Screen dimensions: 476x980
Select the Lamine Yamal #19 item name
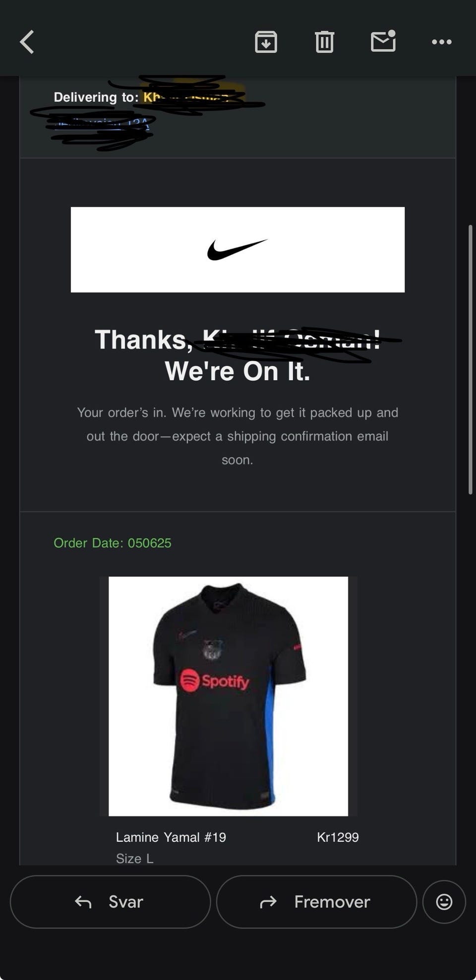click(x=171, y=837)
